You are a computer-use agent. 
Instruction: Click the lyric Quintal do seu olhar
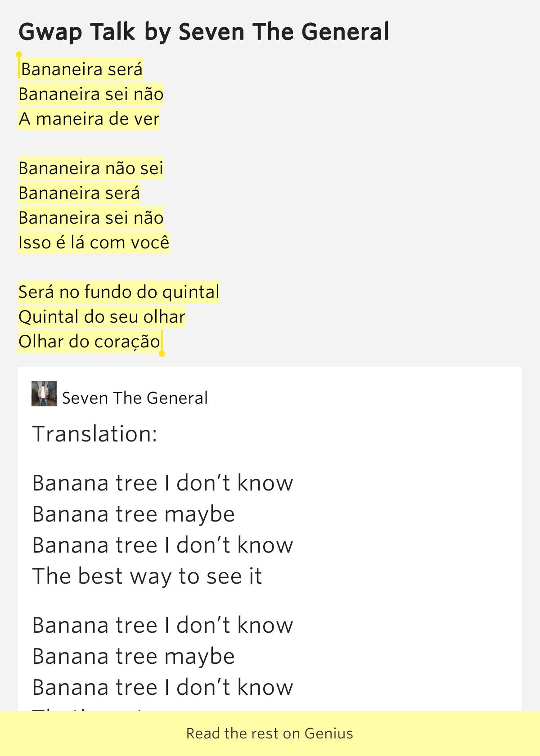pos(102,317)
